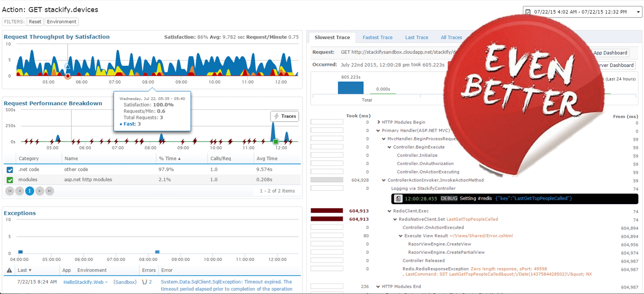Screen dimensions: 644x294
Task: Collapse ControllerActionInvoker.InvokeActionMethod node
Action: 384,180
